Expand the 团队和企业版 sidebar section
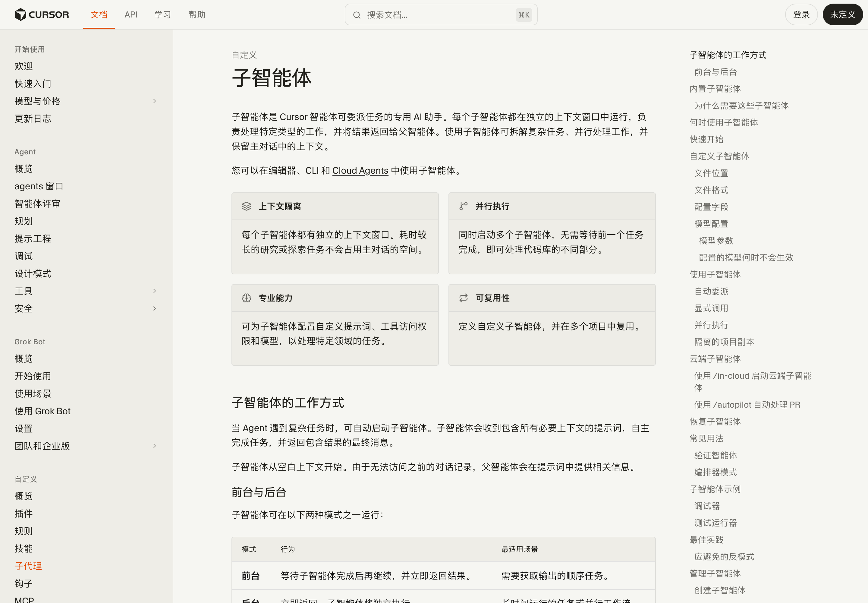This screenshot has width=868, height=603. point(155,446)
